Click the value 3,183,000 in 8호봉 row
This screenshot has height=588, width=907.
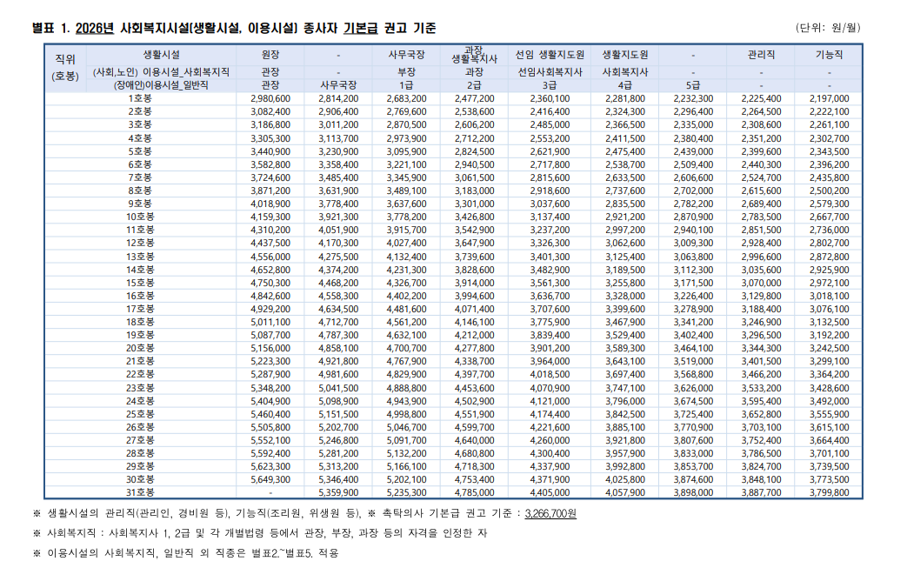coord(474,190)
